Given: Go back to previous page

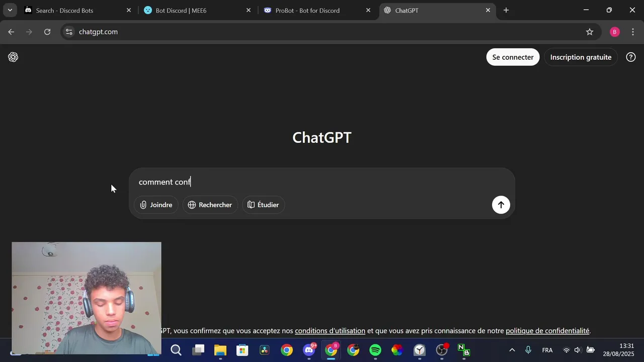Looking at the screenshot, I should pyautogui.click(x=11, y=32).
